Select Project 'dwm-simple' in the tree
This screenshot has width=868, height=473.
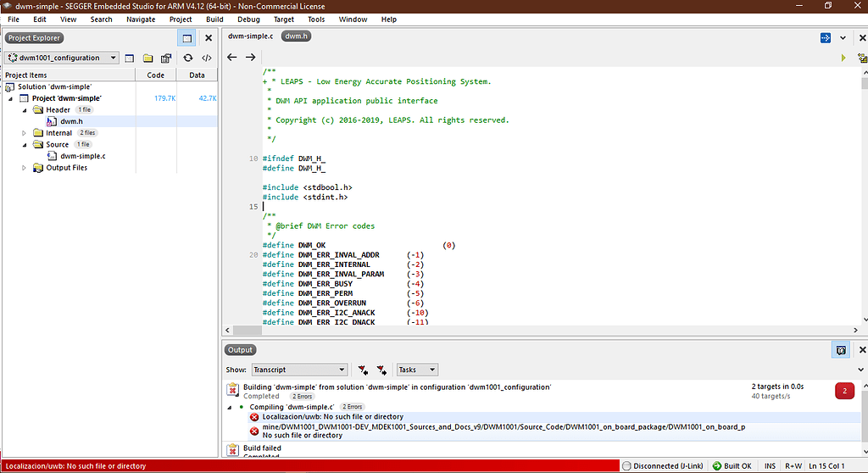[66, 98]
